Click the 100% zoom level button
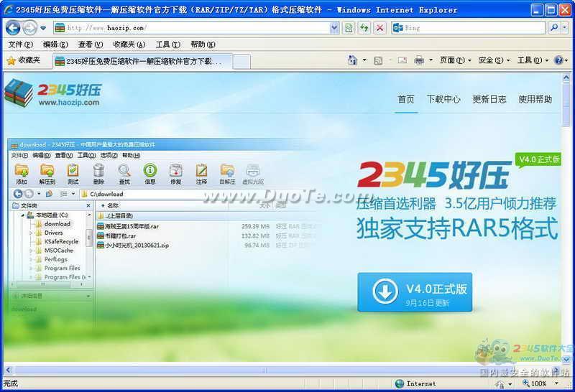The height and width of the screenshot is (392, 575). coord(535,383)
